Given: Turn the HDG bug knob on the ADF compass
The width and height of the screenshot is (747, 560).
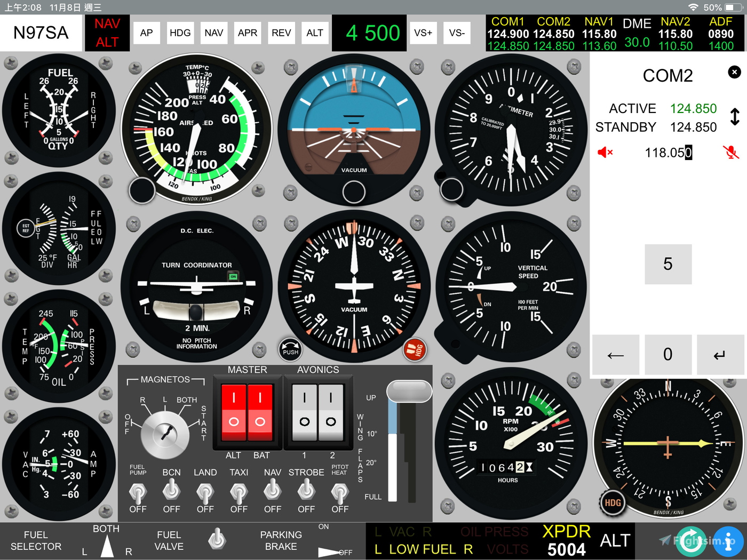Looking at the screenshot, I should [x=612, y=502].
